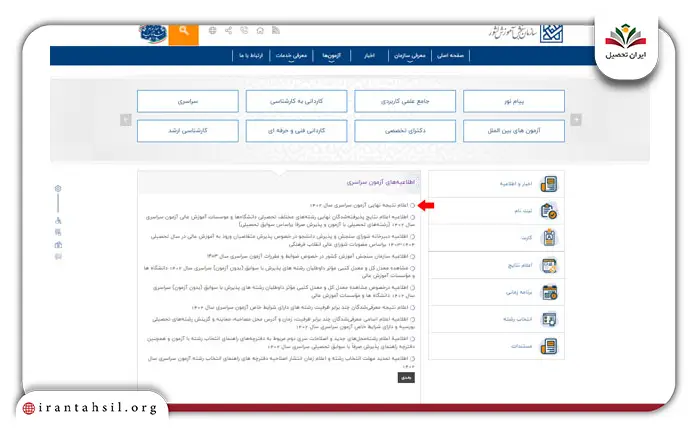This screenshot has width=700, height=430.
Task: Click the home icon in header
Action: point(260,30)
